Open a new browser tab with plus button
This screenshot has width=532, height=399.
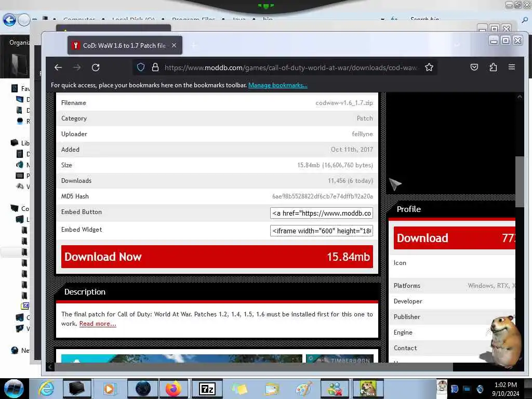tap(194, 45)
